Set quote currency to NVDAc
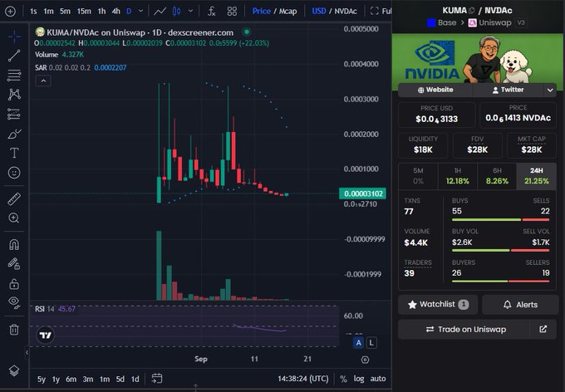565x392 pixels. 346,11
